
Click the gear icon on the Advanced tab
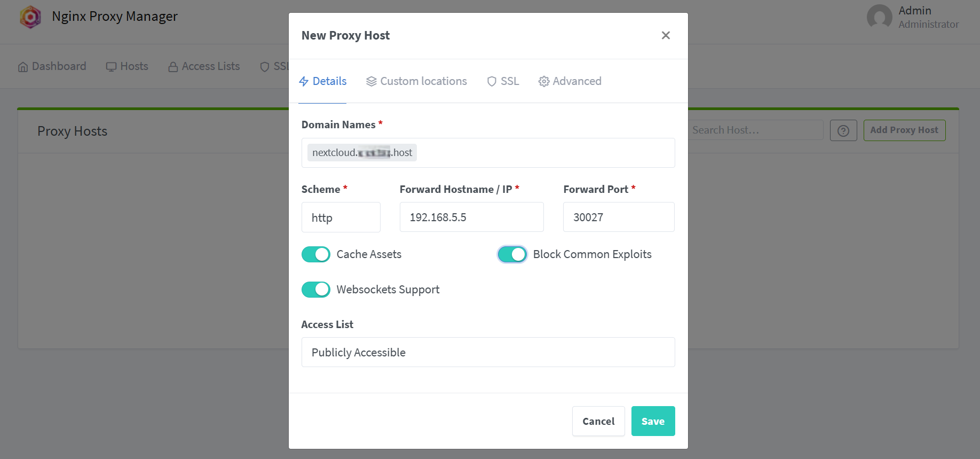(544, 81)
